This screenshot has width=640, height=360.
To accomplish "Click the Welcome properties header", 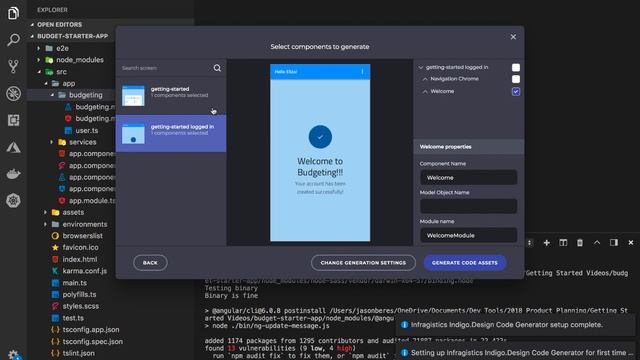I will coord(469,147).
